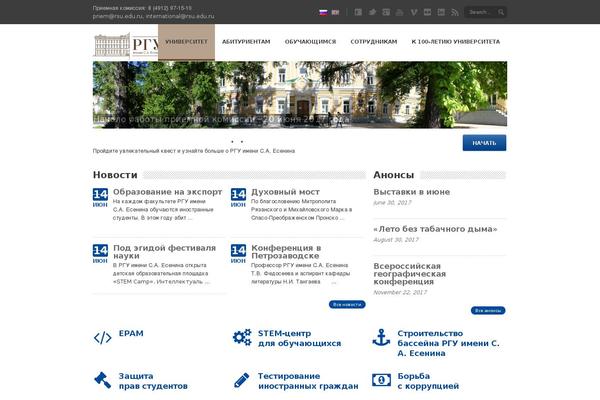Click the social icon left of RSS icon

pyautogui.click(x=441, y=12)
